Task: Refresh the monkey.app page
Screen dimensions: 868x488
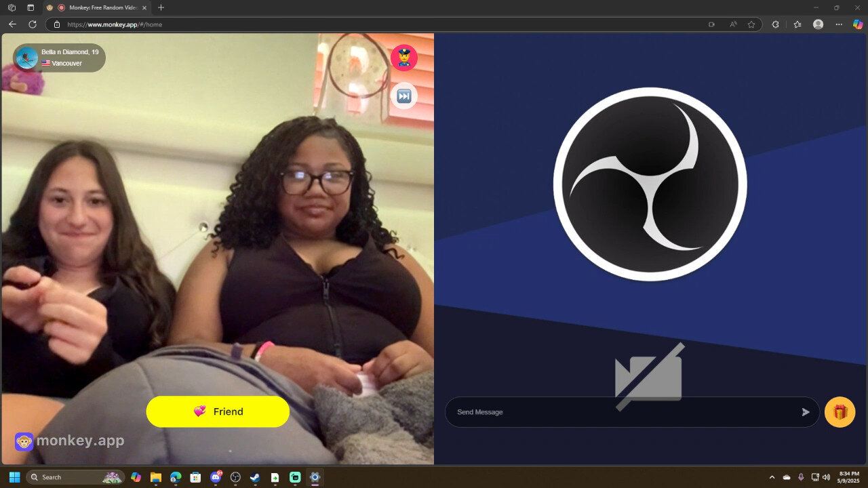Action: [x=32, y=24]
